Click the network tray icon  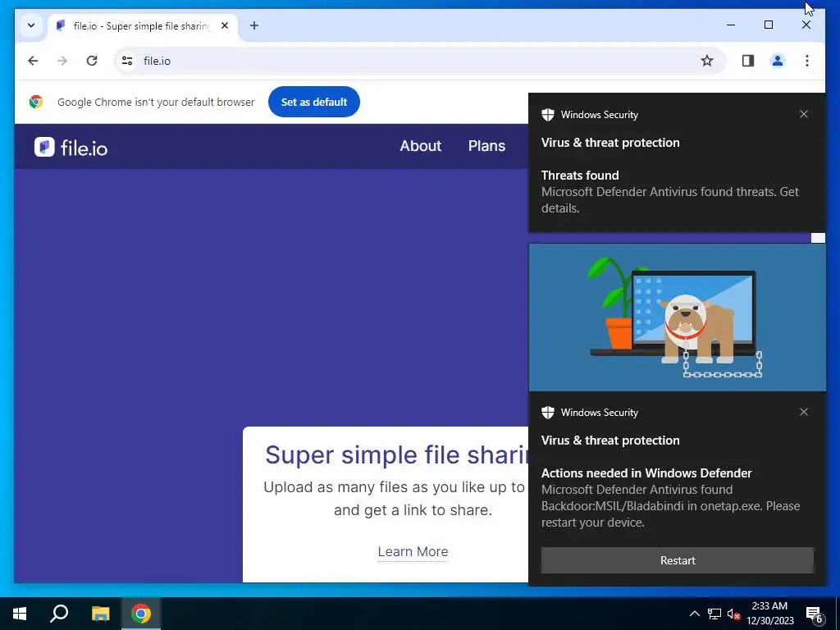pyautogui.click(x=714, y=614)
